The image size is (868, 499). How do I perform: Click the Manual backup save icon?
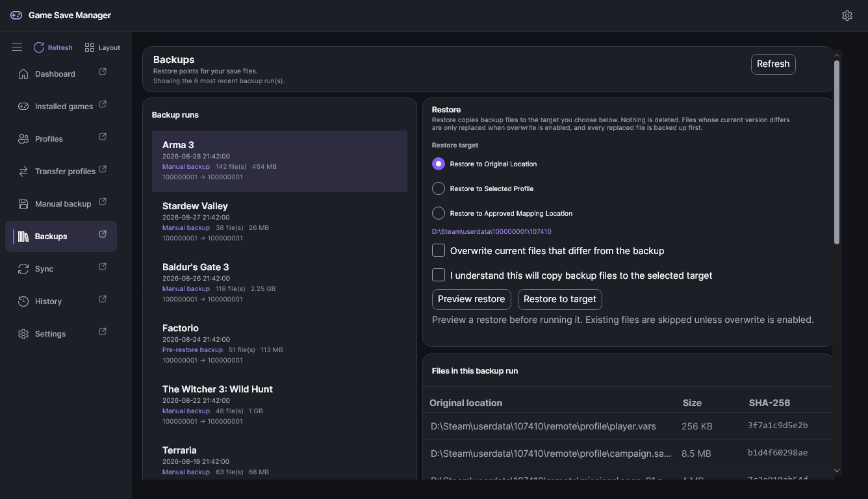coord(23,203)
